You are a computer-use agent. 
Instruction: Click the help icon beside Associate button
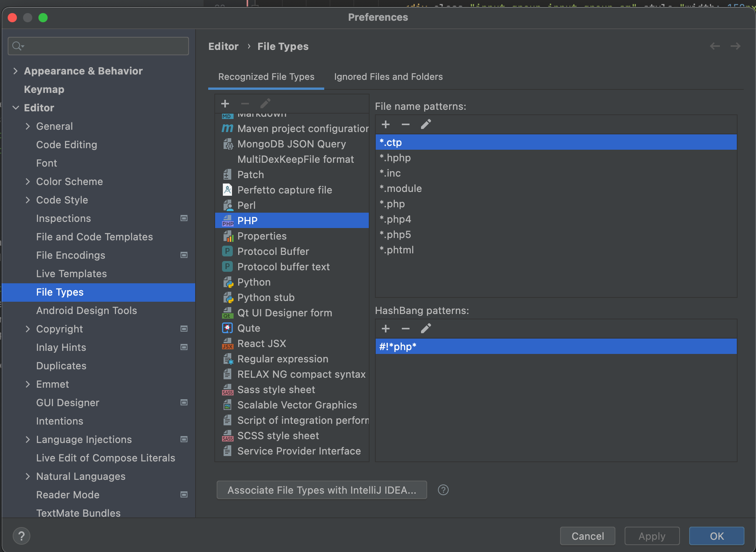[443, 490]
